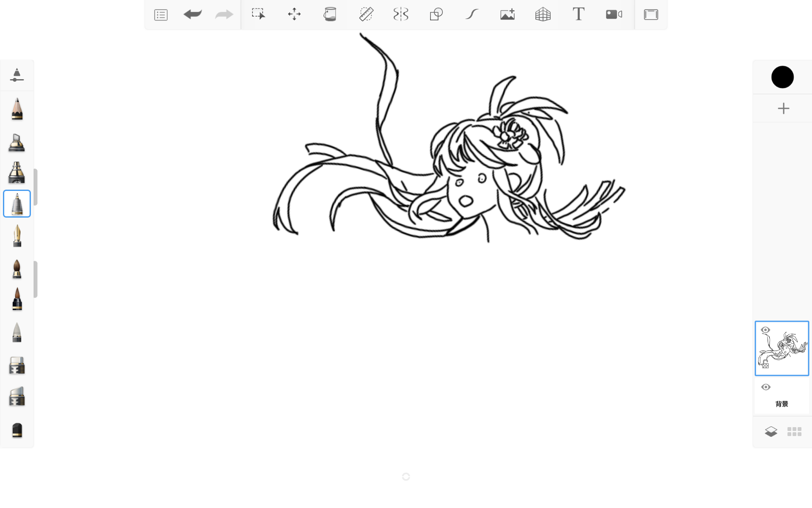Open the ruler guides tool
The height and width of the screenshot is (508, 812).
(366, 14)
